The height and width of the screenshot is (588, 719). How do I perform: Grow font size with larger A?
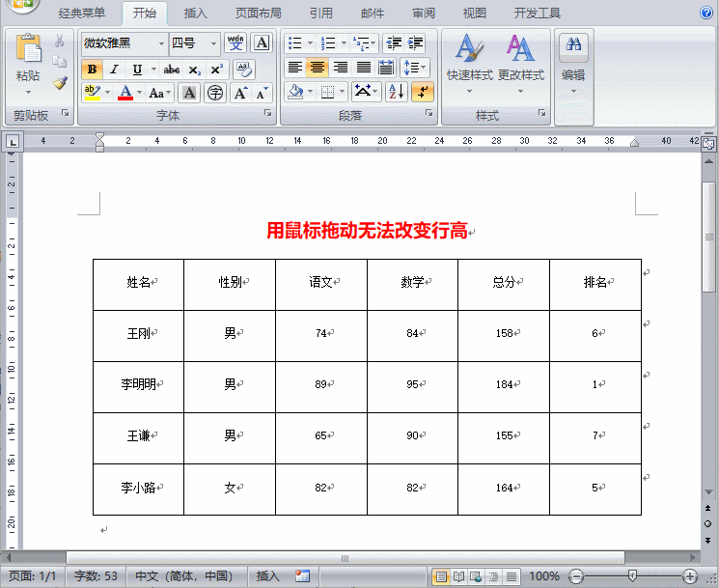point(240,93)
